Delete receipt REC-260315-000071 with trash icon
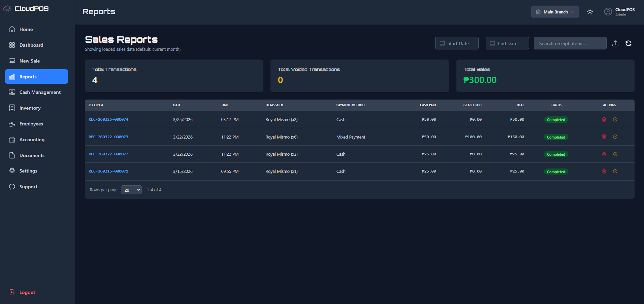644x304 pixels. point(604,171)
